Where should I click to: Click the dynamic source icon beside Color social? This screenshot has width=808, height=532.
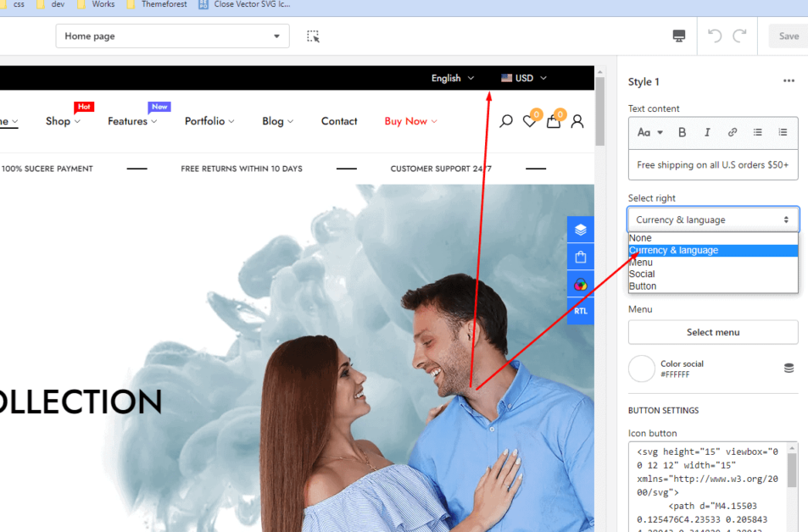pyautogui.click(x=788, y=369)
